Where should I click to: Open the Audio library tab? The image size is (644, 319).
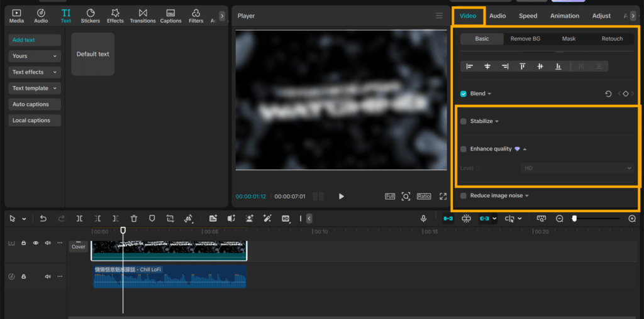pos(41,16)
